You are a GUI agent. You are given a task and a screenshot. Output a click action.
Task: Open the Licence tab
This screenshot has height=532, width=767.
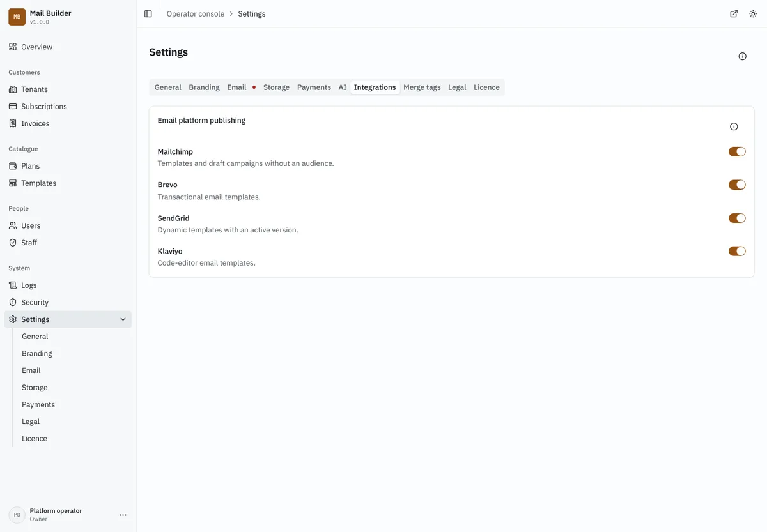pos(486,87)
